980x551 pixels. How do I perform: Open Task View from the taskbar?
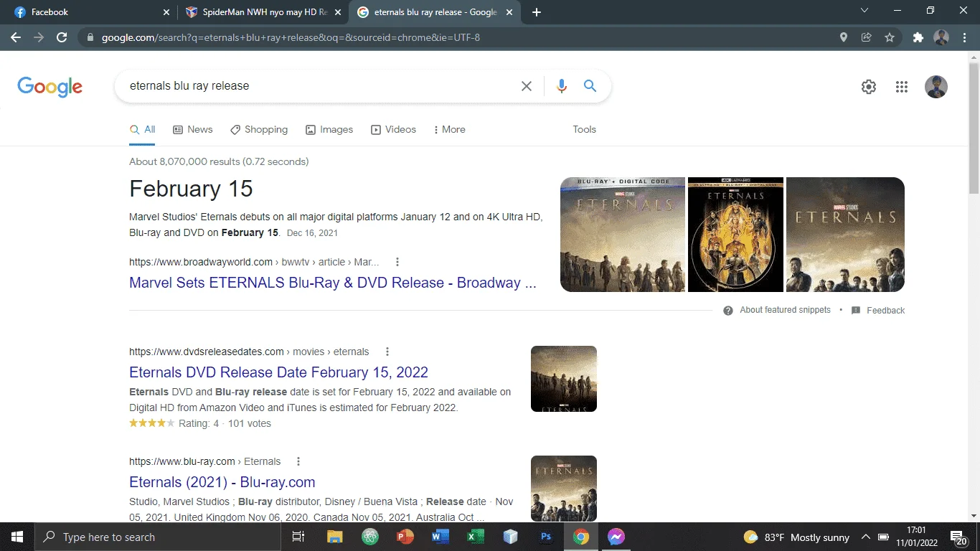298,537
